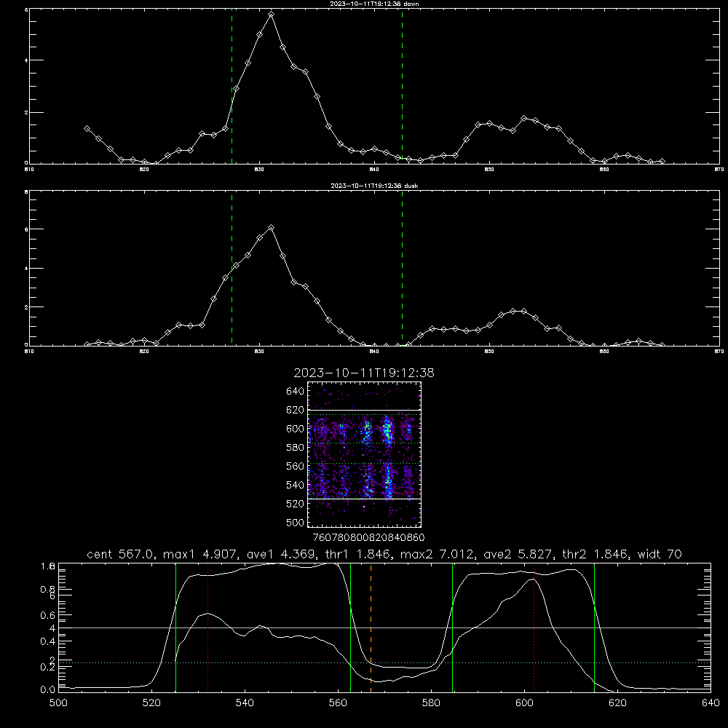Image resolution: width=728 pixels, height=728 pixels.
Task: Click bottom plot x-axis label '640'
Action: [711, 703]
